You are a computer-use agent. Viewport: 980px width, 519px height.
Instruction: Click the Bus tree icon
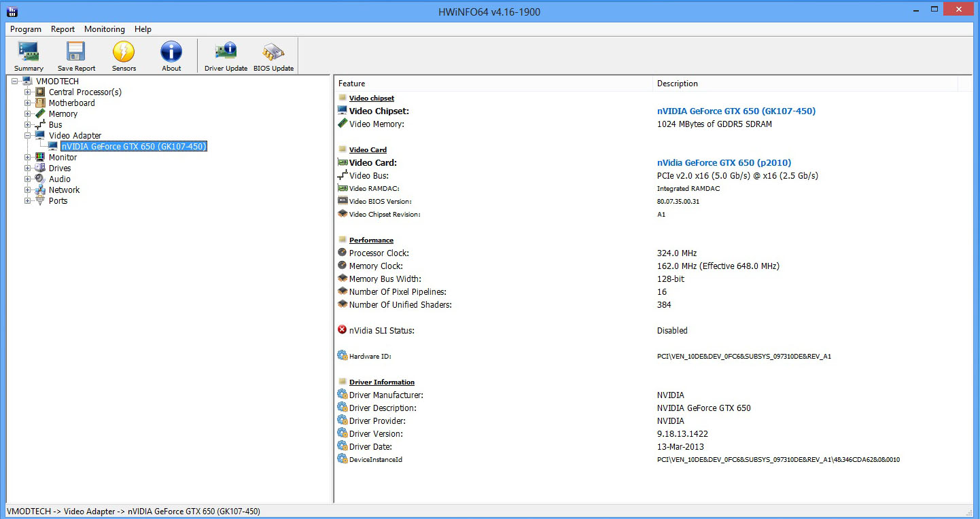point(40,124)
